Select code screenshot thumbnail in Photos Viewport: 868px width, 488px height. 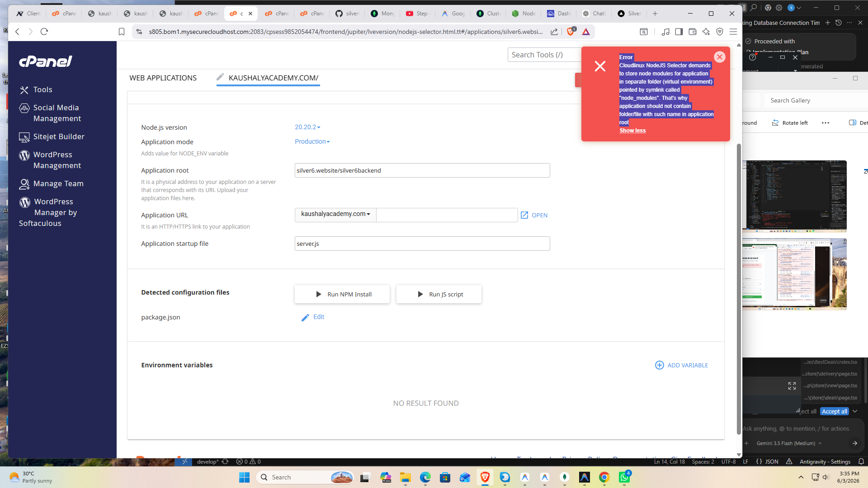click(x=794, y=196)
